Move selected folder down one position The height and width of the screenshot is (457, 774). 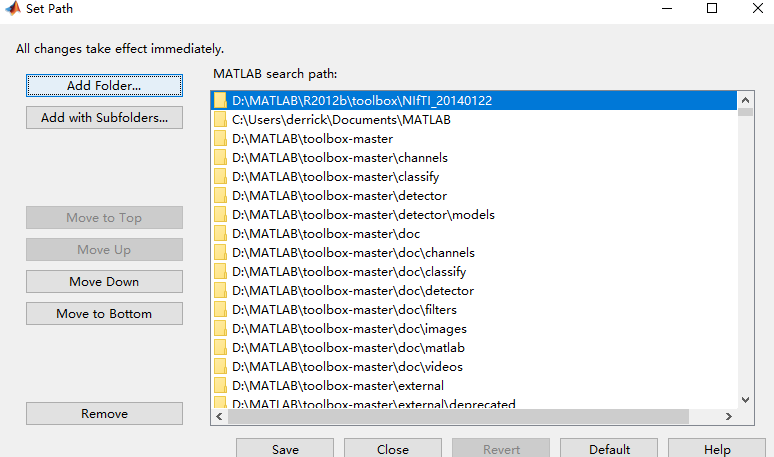[104, 282]
